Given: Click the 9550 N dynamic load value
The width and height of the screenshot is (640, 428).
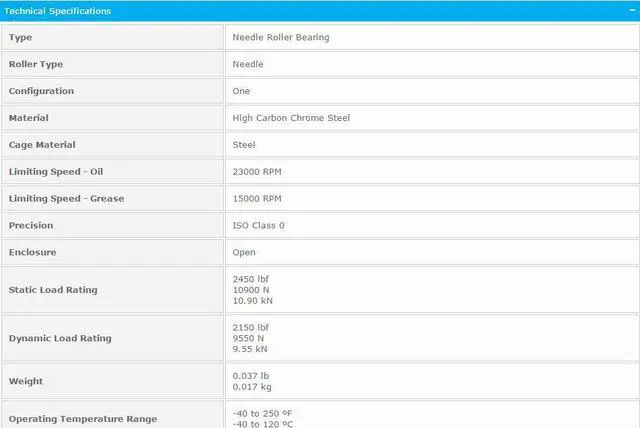Looking at the screenshot, I should click(248, 338).
